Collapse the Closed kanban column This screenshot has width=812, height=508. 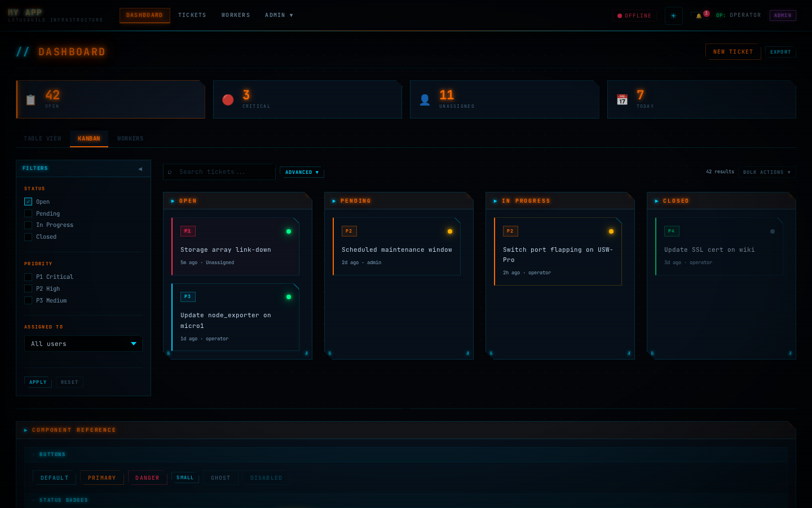pyautogui.click(x=656, y=201)
